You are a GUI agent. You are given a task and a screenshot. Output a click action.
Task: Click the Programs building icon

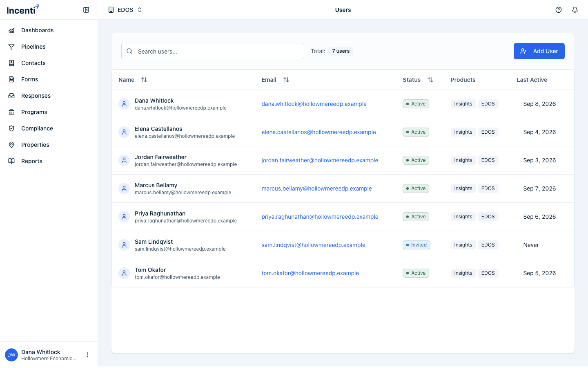11,112
